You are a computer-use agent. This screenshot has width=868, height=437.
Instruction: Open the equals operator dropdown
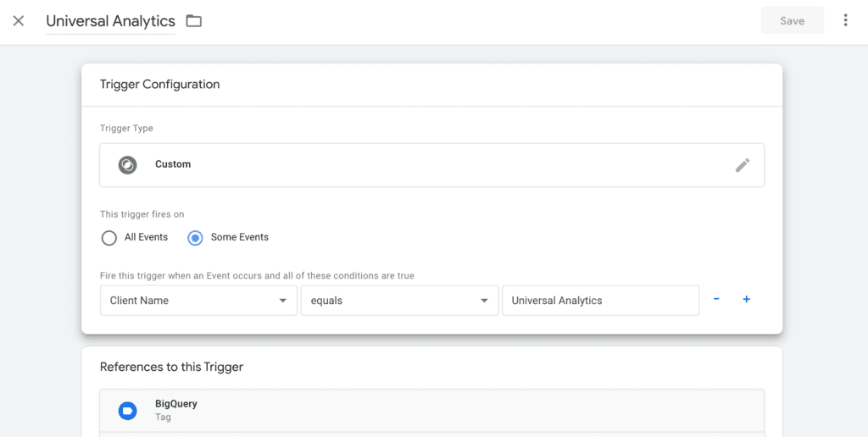(400, 301)
